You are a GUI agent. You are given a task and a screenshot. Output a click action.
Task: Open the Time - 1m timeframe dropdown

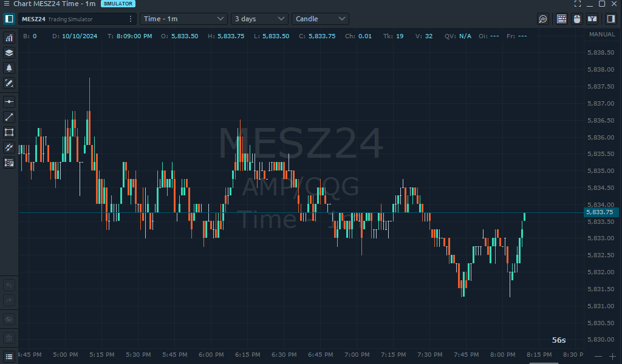point(183,19)
